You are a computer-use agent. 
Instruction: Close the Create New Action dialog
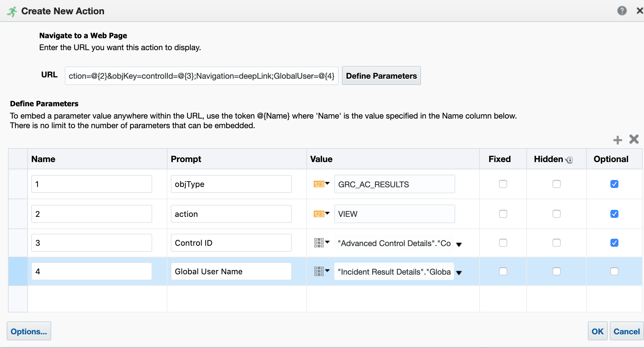pos(639,11)
